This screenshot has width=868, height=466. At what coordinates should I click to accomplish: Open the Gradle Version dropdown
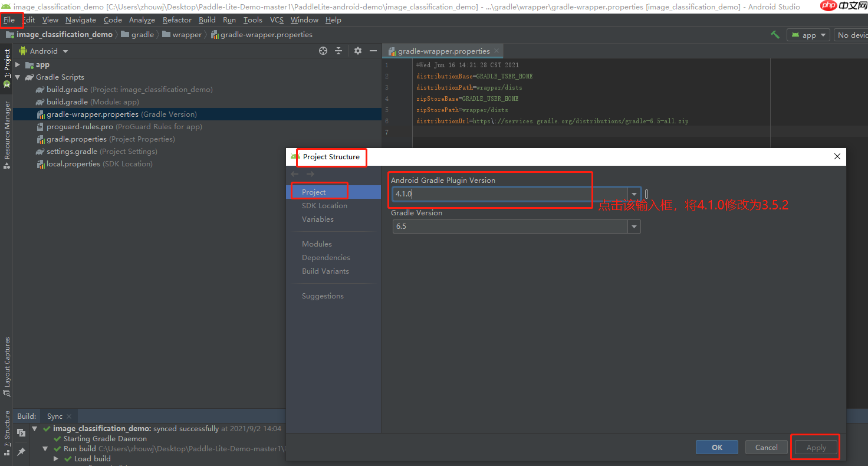point(634,227)
